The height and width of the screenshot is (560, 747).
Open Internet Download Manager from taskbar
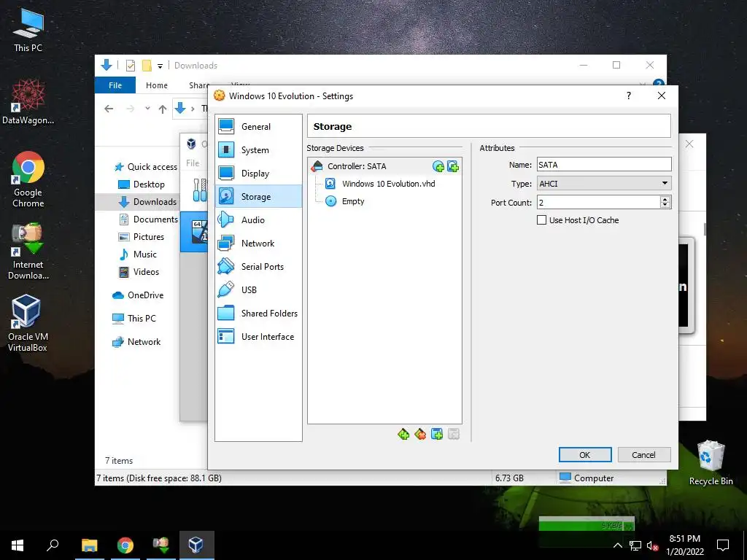161,545
